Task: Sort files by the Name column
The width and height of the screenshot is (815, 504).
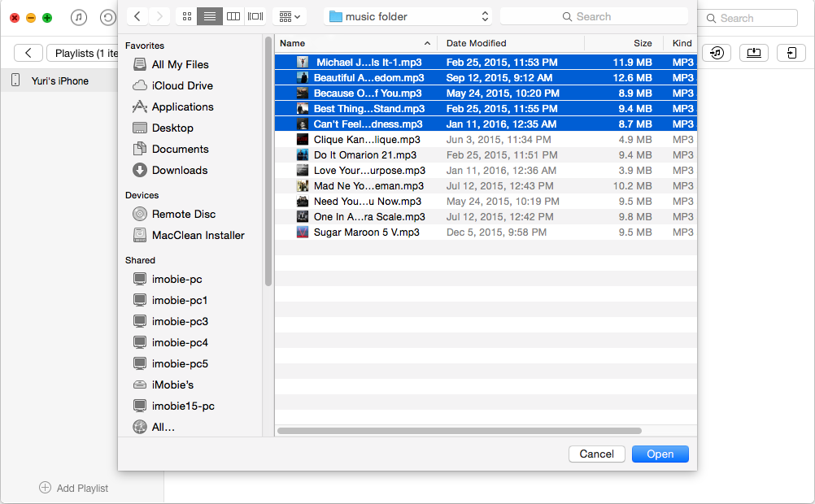Action: point(355,43)
